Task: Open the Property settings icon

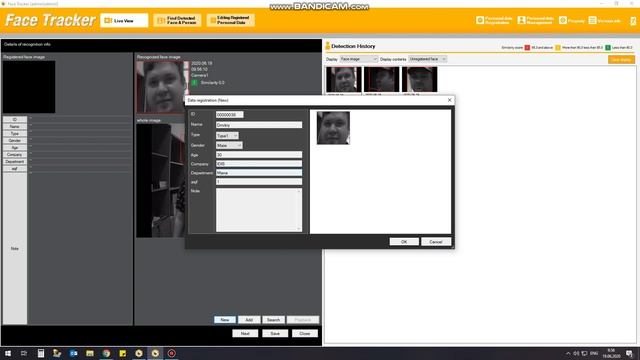Action: pos(571,20)
